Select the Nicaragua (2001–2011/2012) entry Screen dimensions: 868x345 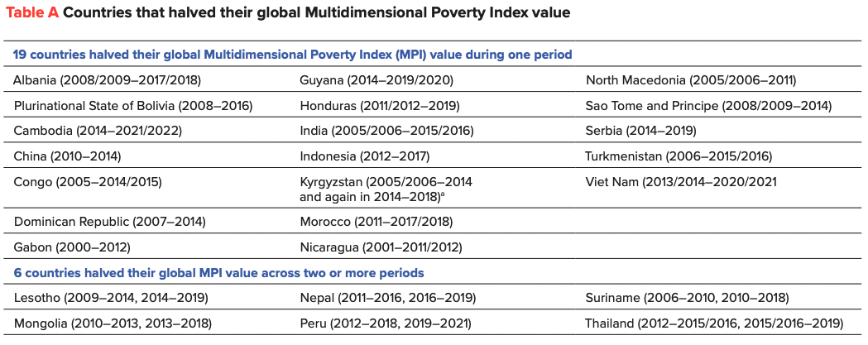pyautogui.click(x=381, y=247)
